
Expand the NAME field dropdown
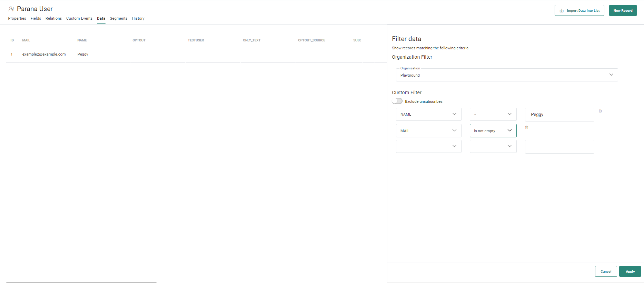tap(428, 114)
